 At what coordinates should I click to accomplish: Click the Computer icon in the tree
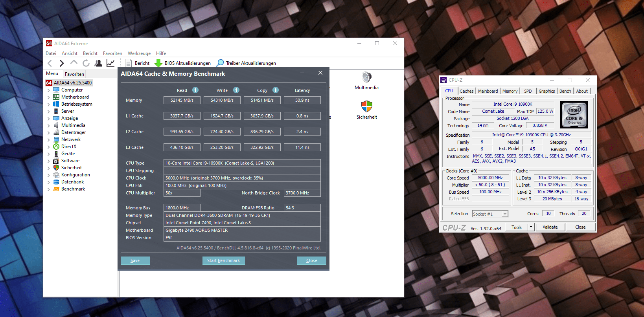(x=56, y=90)
